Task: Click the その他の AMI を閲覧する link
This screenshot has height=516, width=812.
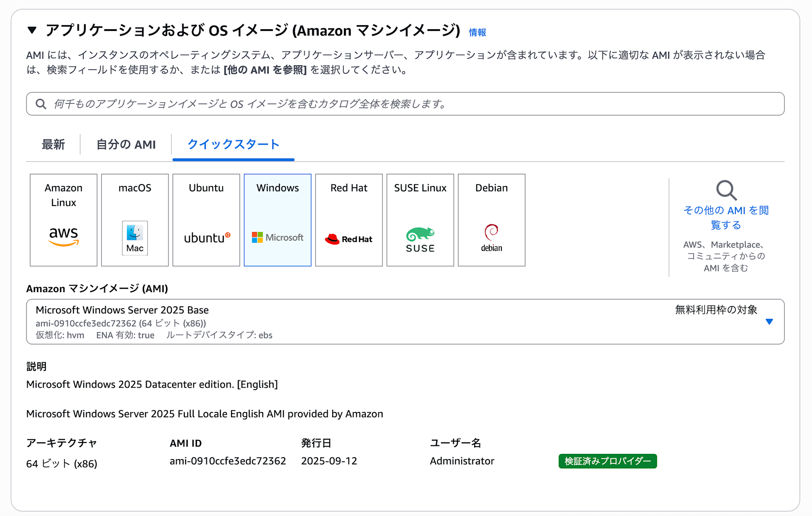Action: pos(726,217)
